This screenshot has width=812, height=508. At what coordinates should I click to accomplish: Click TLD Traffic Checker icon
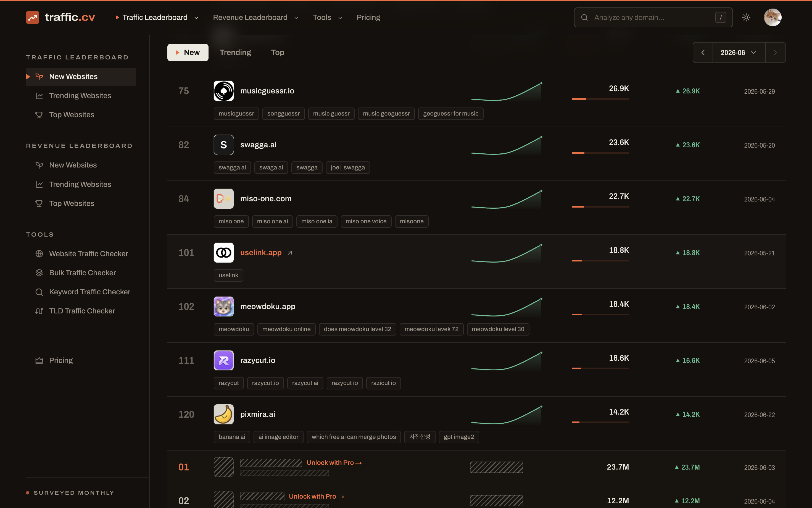point(39,311)
